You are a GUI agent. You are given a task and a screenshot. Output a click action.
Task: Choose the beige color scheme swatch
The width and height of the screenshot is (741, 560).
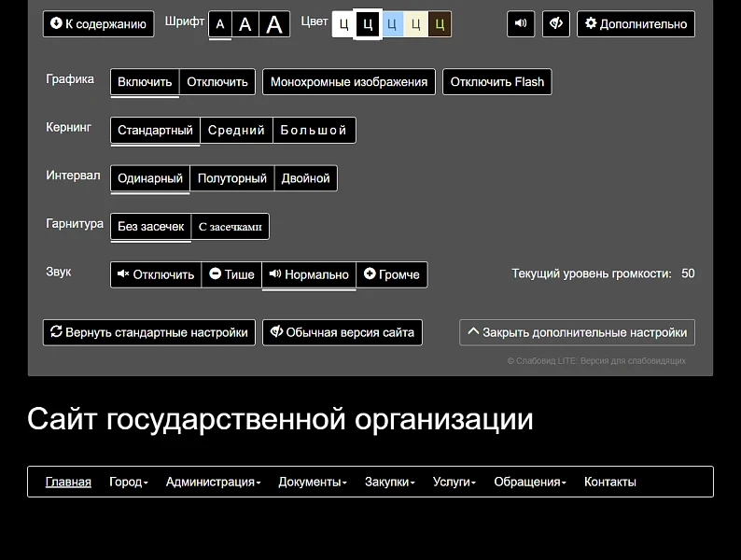click(x=416, y=24)
